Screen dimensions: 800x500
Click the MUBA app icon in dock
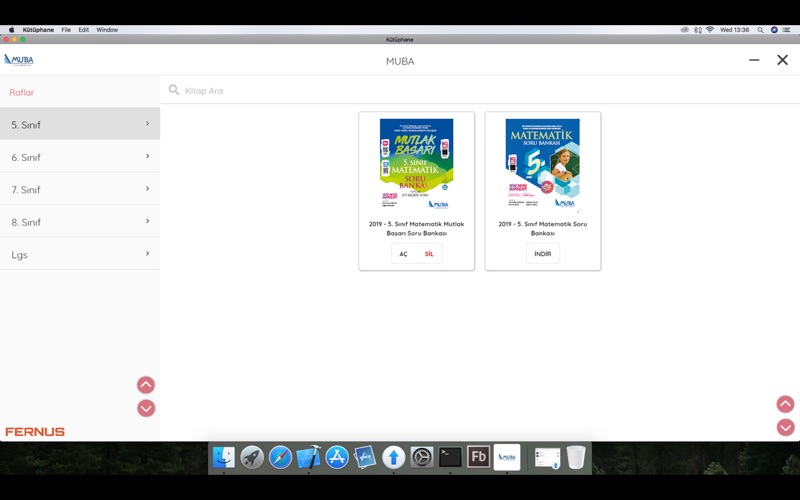[x=507, y=457]
